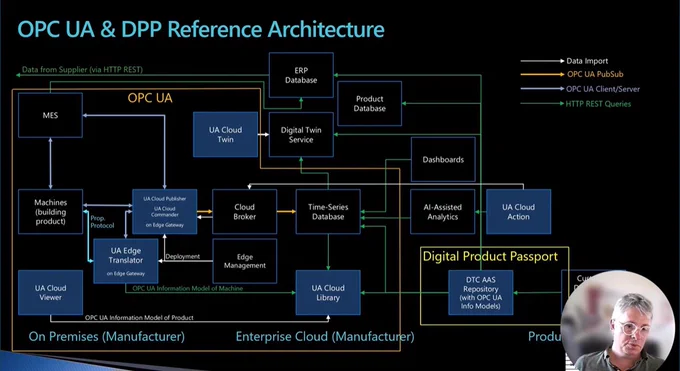Viewport: 680px width, 371px height.
Task: Click the Cloud Broker box
Action: point(245,212)
